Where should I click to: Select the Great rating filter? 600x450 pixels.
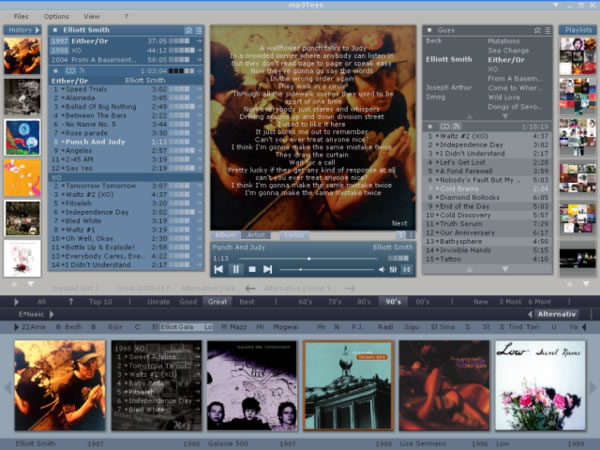click(217, 302)
